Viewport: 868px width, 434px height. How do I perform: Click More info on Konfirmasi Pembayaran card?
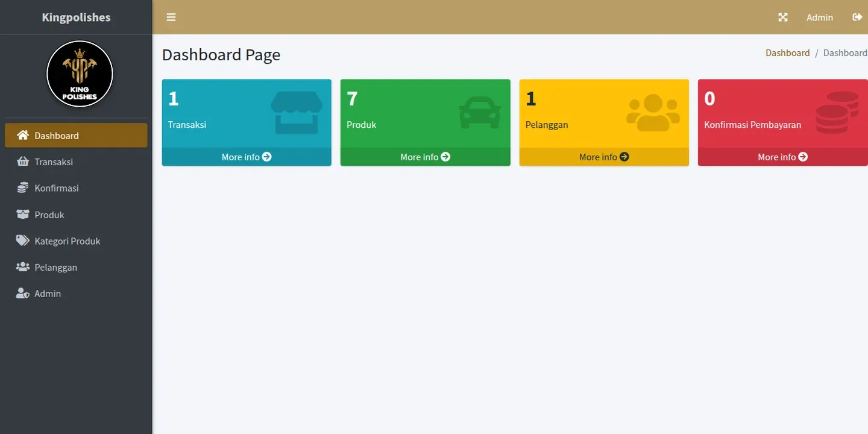coord(782,157)
